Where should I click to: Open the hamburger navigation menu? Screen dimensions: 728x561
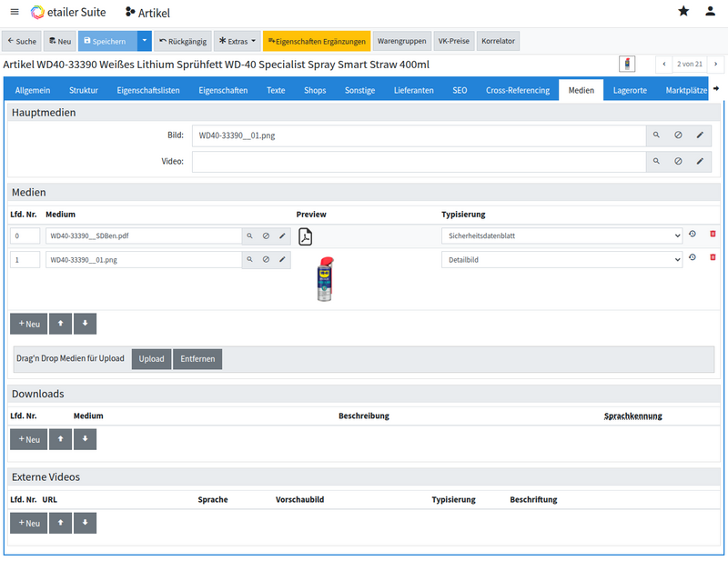(14, 12)
